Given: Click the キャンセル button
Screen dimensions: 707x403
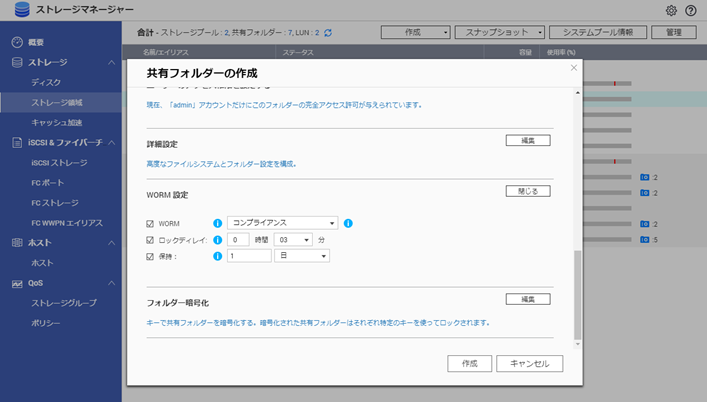Looking at the screenshot, I should pyautogui.click(x=529, y=364).
